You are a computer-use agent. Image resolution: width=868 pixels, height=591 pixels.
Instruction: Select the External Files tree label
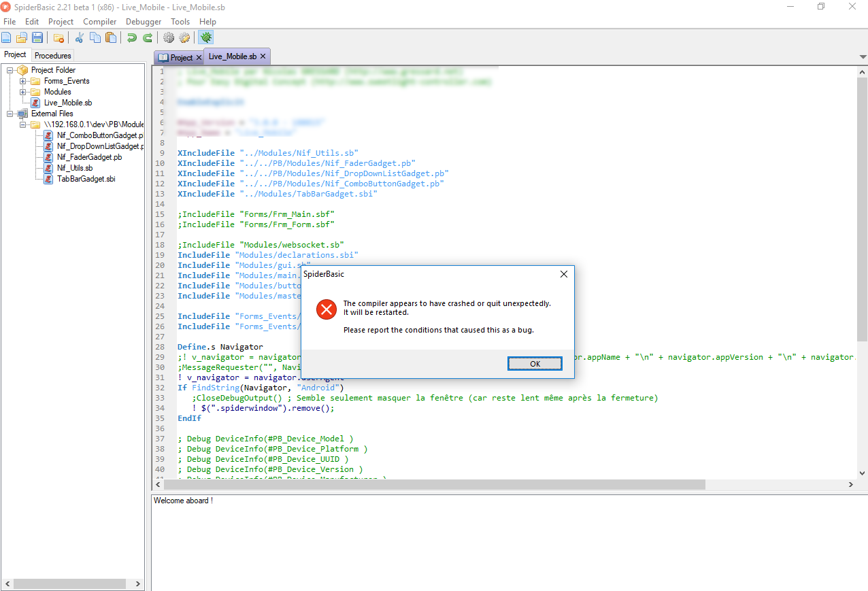[52, 114]
